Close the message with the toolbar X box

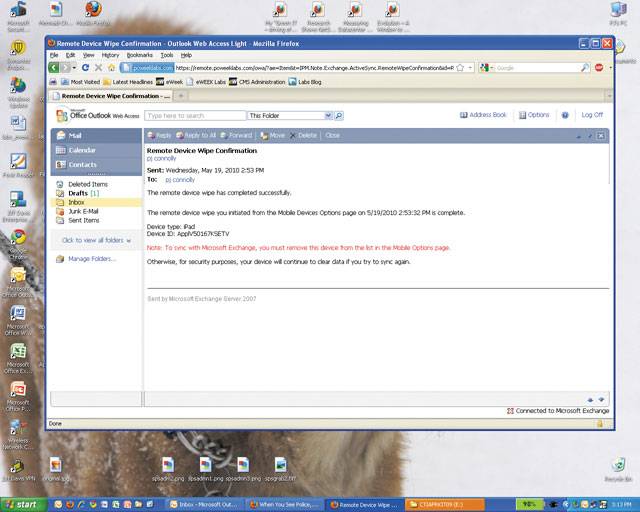601,136
